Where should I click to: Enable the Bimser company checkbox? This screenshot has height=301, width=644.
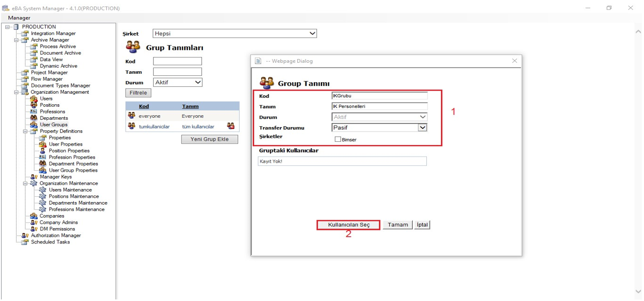pyautogui.click(x=337, y=139)
